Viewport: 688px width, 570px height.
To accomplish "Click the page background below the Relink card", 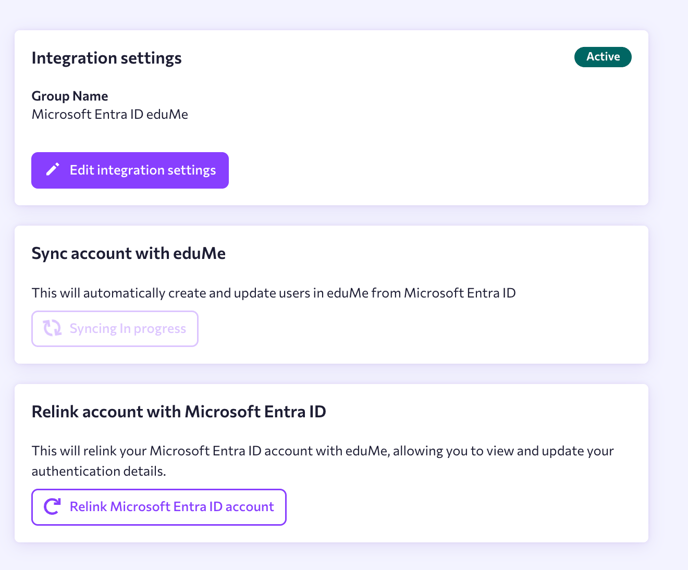I will (330, 557).
